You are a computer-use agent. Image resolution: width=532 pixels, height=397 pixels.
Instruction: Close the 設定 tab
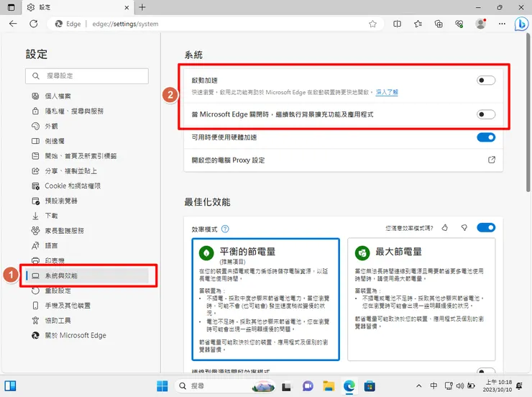tap(127, 7)
